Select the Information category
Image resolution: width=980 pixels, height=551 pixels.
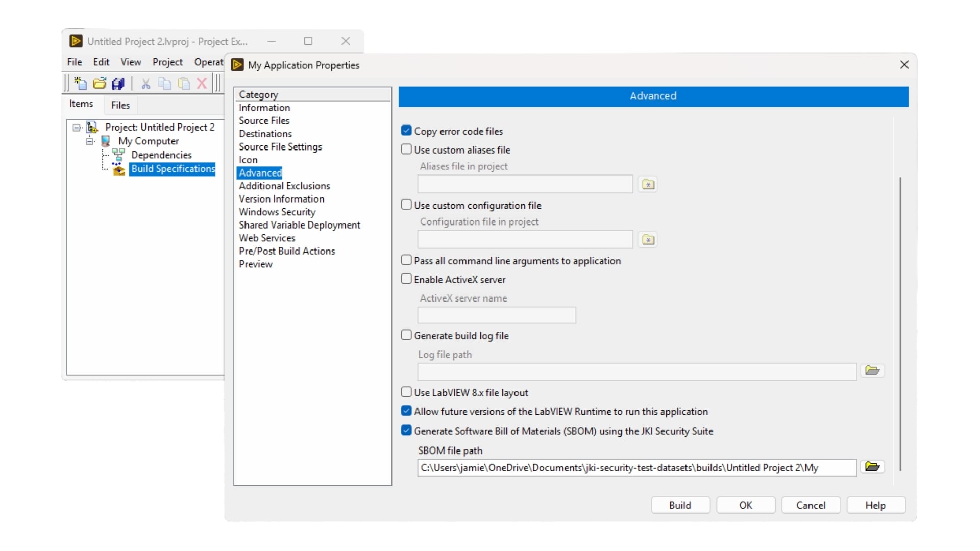[264, 108]
